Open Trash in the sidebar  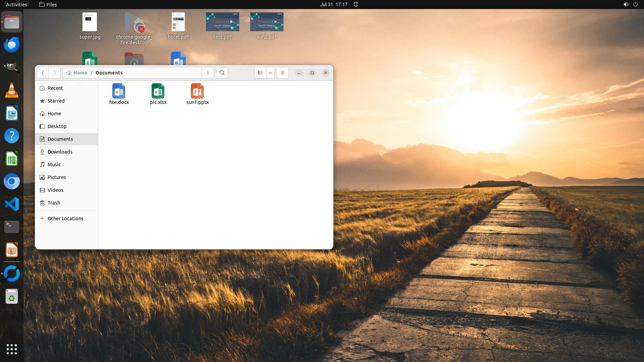(54, 203)
